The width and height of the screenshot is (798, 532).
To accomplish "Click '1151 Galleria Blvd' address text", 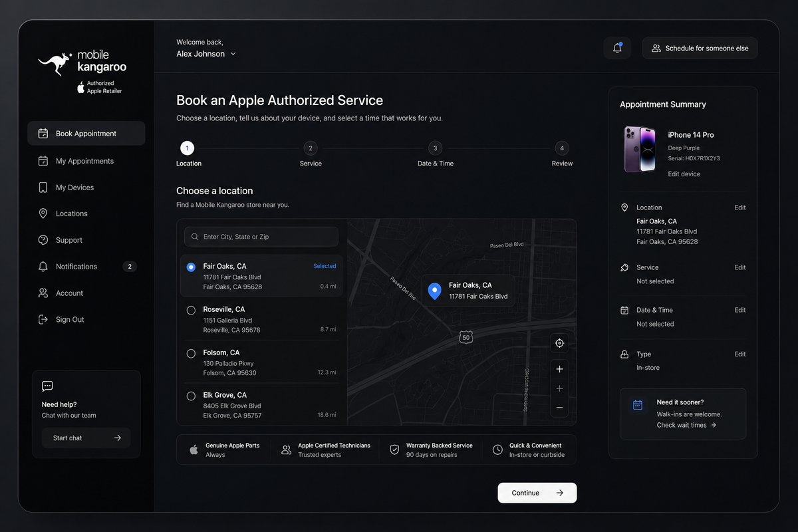I will (x=227, y=321).
